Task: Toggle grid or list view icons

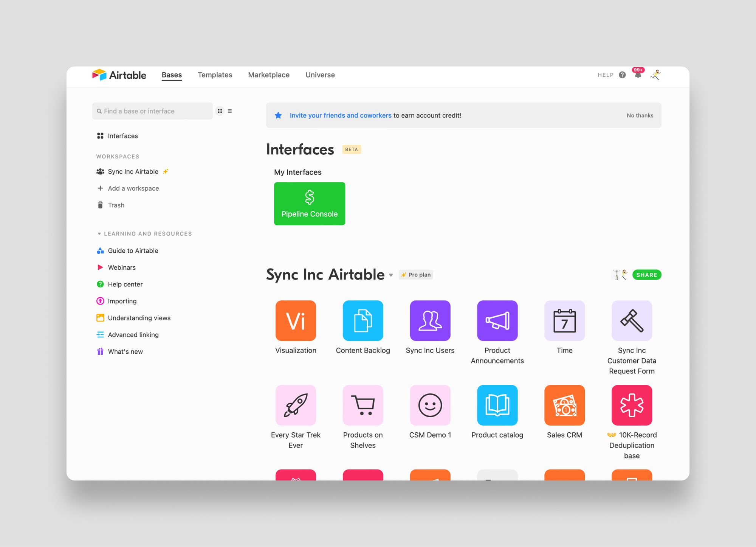Action: (225, 111)
